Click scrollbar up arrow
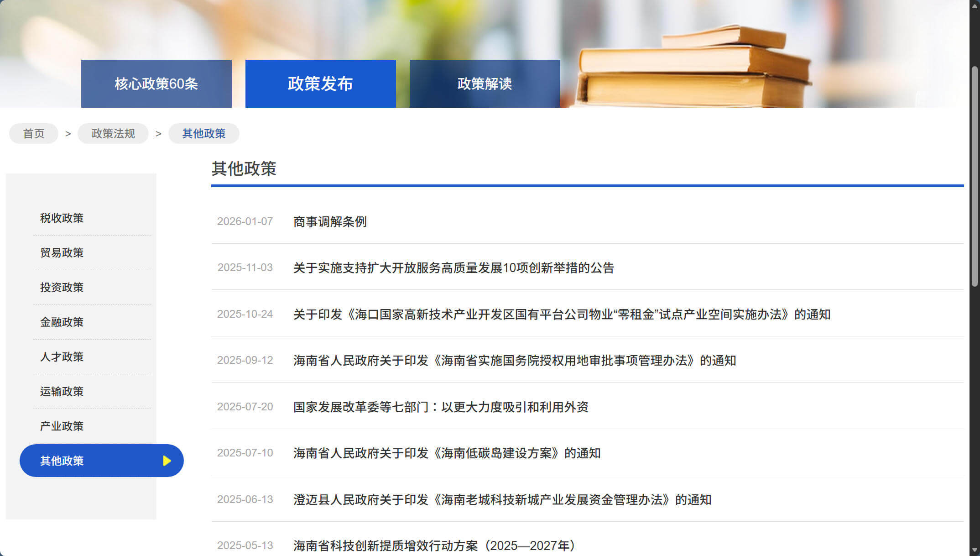This screenshot has width=980, height=556. (975, 5)
